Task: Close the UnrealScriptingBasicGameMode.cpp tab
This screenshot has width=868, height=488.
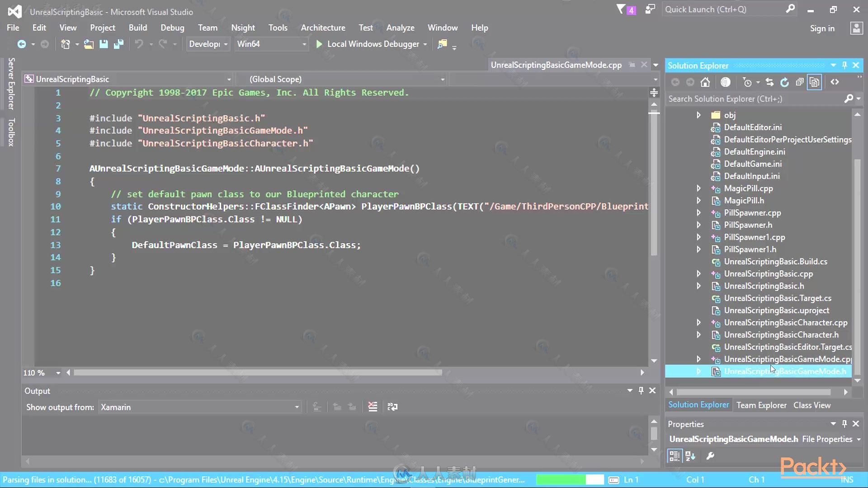Action: 644,65
